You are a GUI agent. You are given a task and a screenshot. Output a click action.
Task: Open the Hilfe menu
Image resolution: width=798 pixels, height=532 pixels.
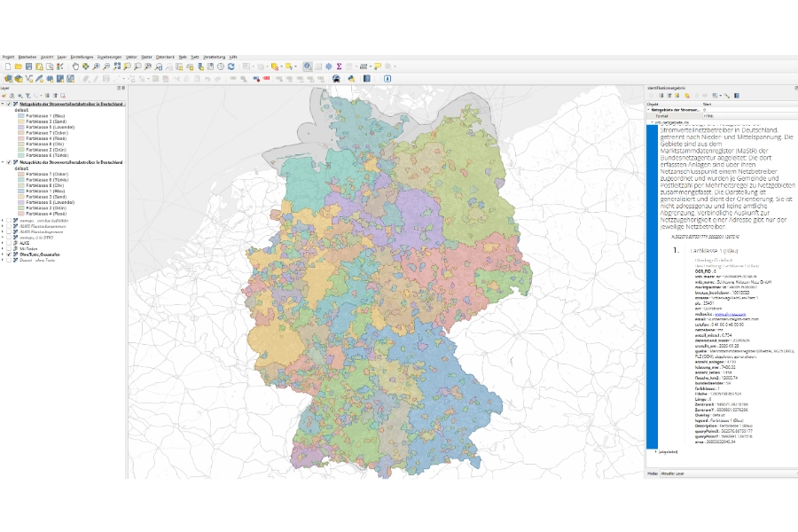[233, 57]
